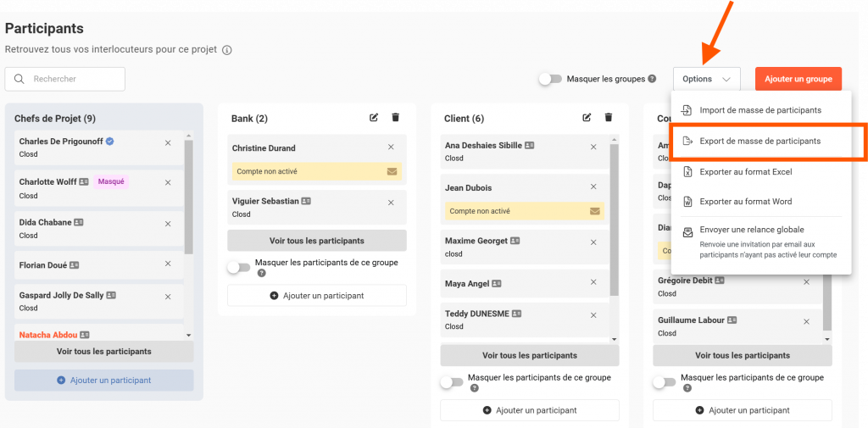This screenshot has width=868, height=428.
Task: Open the Options dropdown
Action: point(707,79)
